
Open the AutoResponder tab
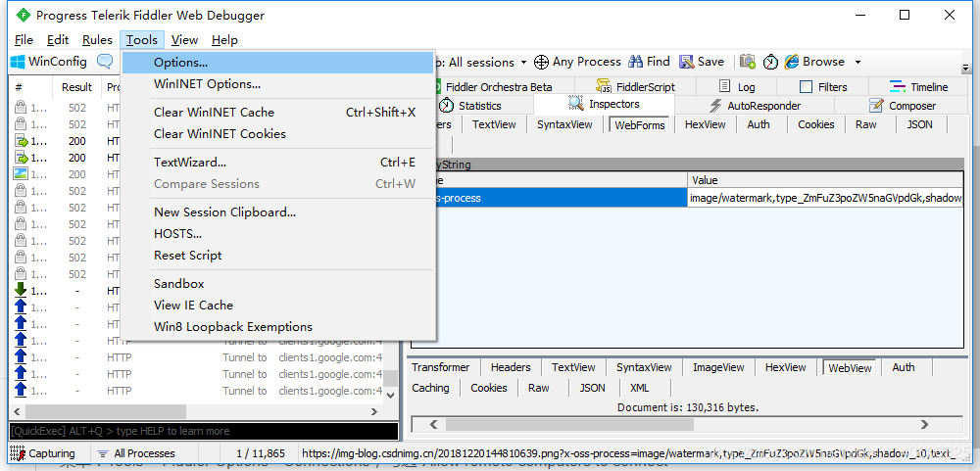(755, 106)
